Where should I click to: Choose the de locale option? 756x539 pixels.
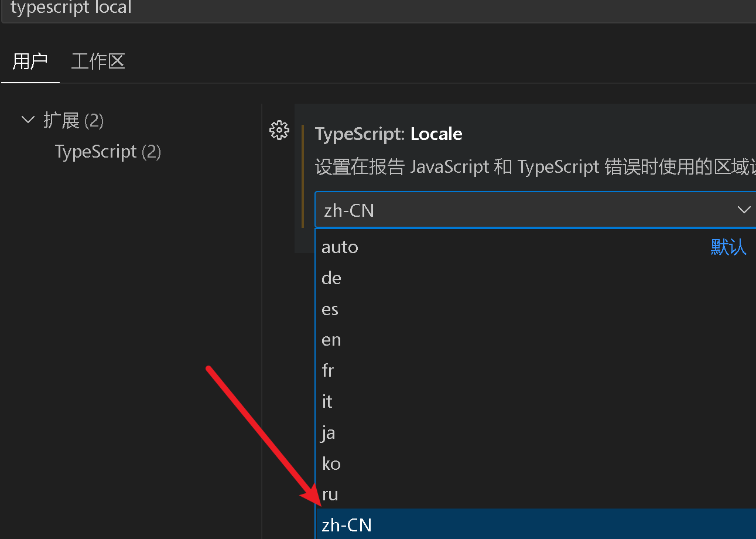535,278
